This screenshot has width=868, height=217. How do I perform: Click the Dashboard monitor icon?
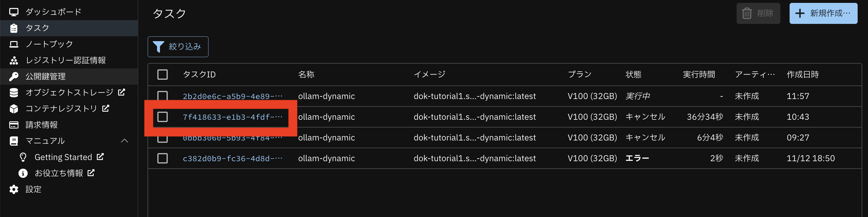tap(14, 12)
